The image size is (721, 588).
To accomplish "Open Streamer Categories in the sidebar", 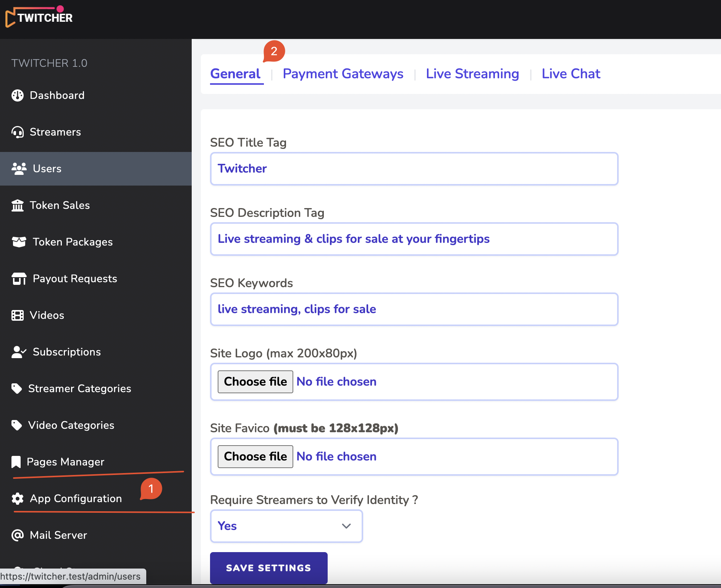I will pos(79,389).
